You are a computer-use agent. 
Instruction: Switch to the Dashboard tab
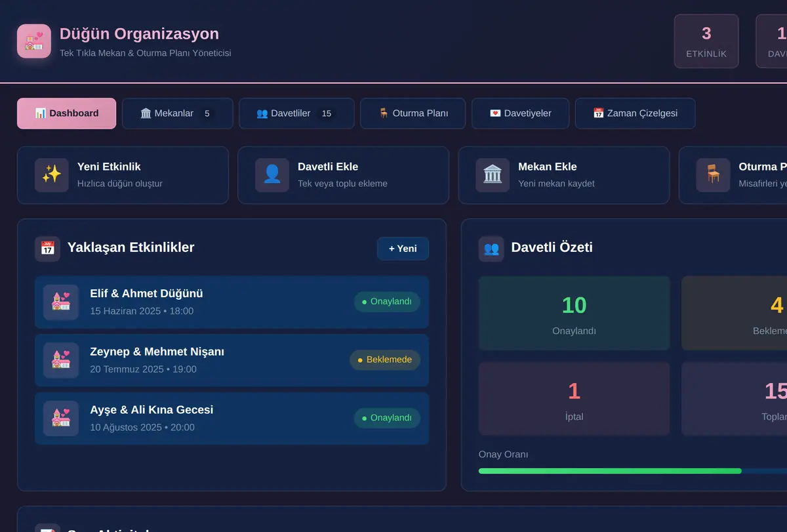pyautogui.click(x=67, y=113)
